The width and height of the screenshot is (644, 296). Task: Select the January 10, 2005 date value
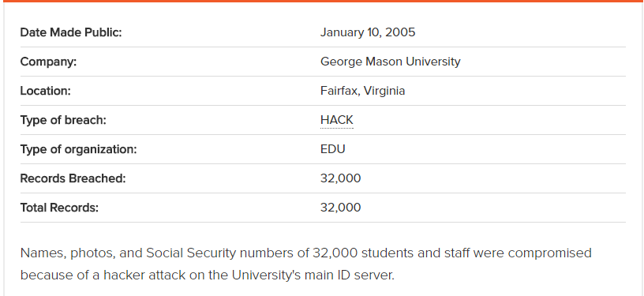click(x=368, y=32)
